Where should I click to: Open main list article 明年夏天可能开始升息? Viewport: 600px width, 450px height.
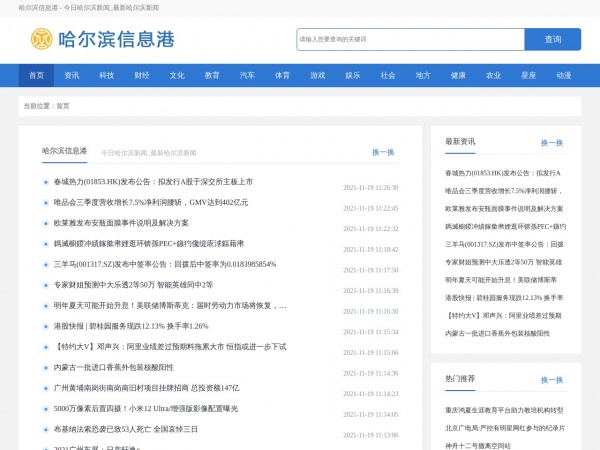(x=170, y=306)
